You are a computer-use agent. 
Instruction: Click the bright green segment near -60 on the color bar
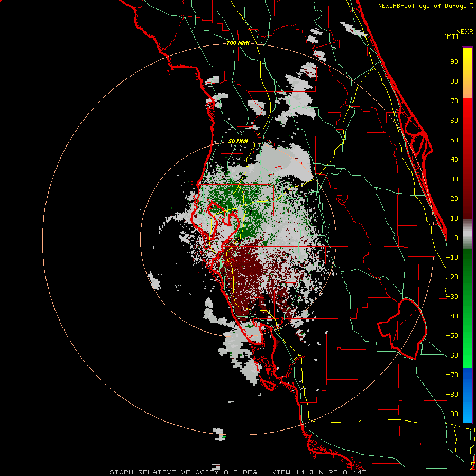point(467,355)
